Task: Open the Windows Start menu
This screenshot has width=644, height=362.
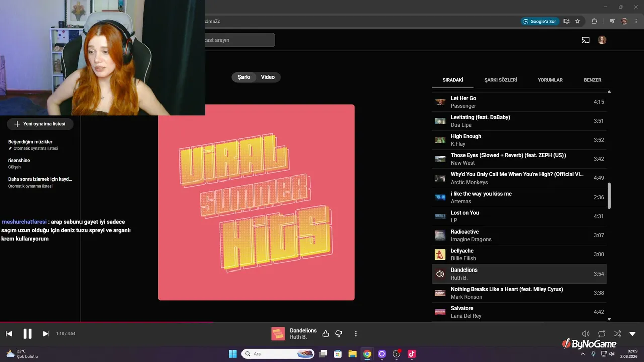Action: click(233, 354)
